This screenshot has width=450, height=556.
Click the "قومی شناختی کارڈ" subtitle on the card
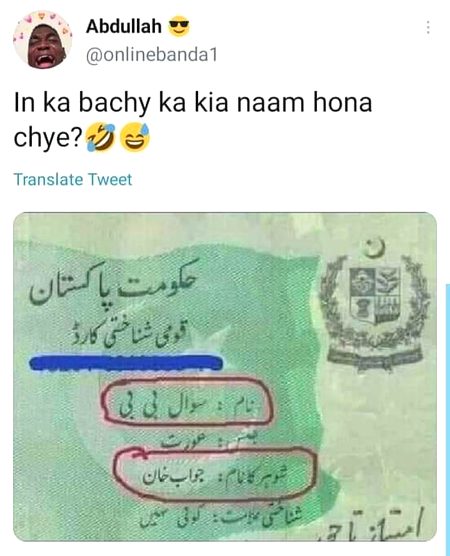point(130,333)
